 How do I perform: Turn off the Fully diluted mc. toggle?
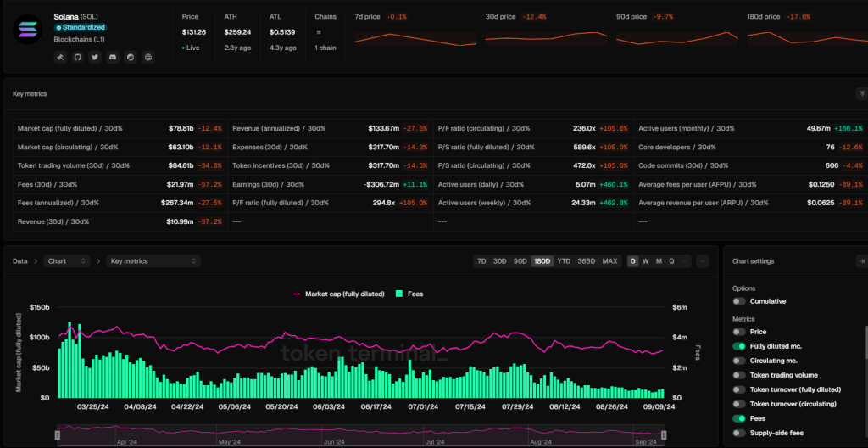coord(740,346)
